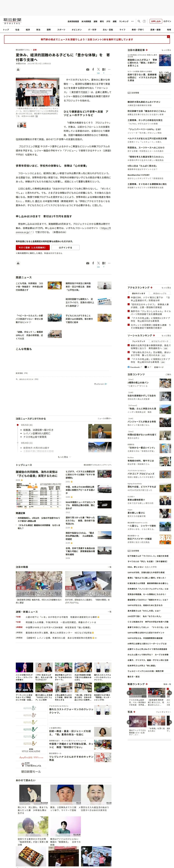The image size is (174, 868).
Task: Click ログインする button below article
Action: pyautogui.click(x=65, y=247)
